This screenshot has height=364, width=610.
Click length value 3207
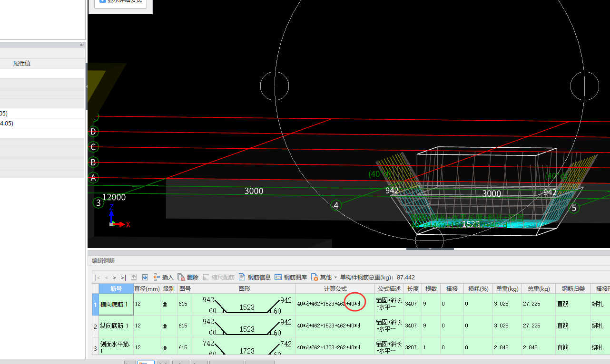411,347
